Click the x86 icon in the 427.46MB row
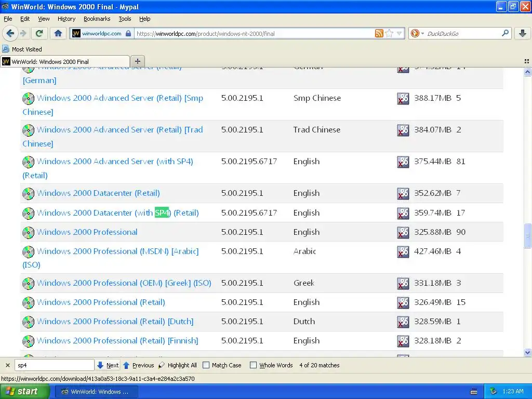 coord(403,252)
